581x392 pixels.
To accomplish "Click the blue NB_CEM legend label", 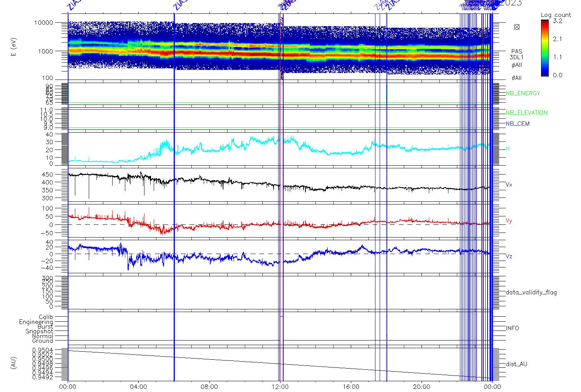I will [518, 124].
